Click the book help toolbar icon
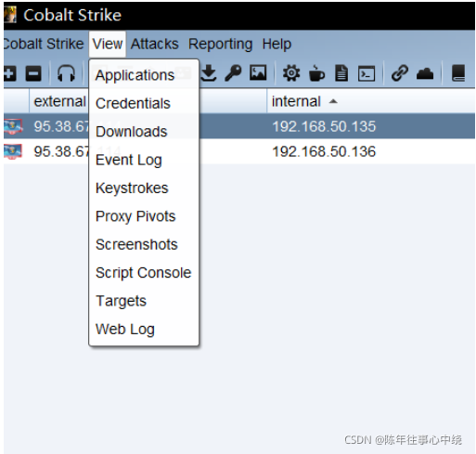Viewport: 476px width, 454px height. 458,73
